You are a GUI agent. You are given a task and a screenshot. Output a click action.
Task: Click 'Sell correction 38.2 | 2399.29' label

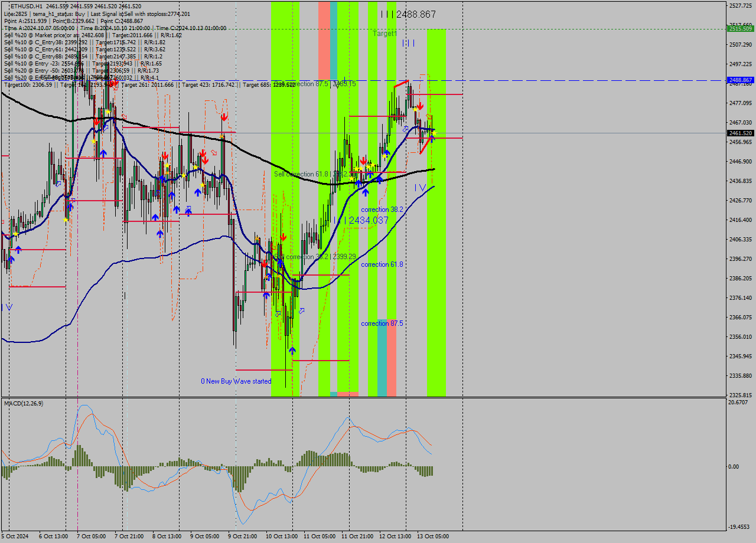pos(315,257)
